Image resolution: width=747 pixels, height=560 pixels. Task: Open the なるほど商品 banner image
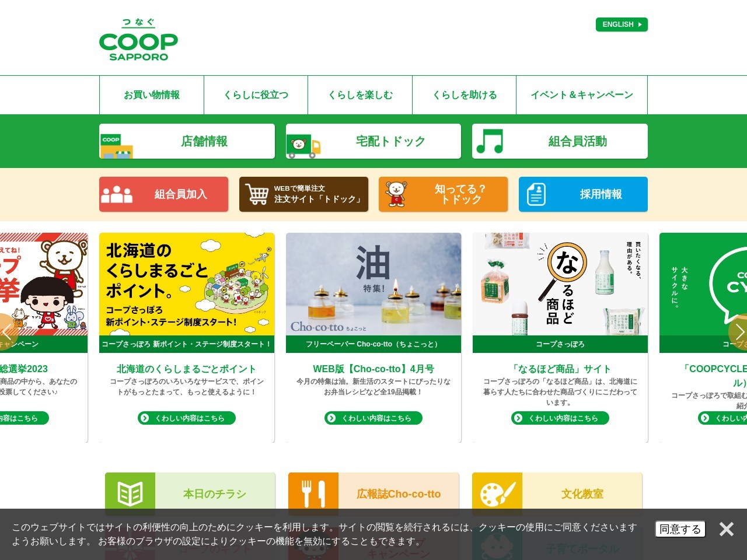560,285
